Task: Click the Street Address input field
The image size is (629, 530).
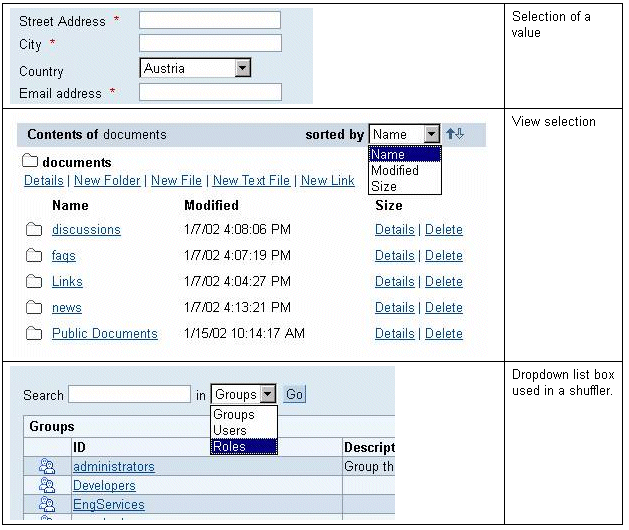Action: coord(210,20)
